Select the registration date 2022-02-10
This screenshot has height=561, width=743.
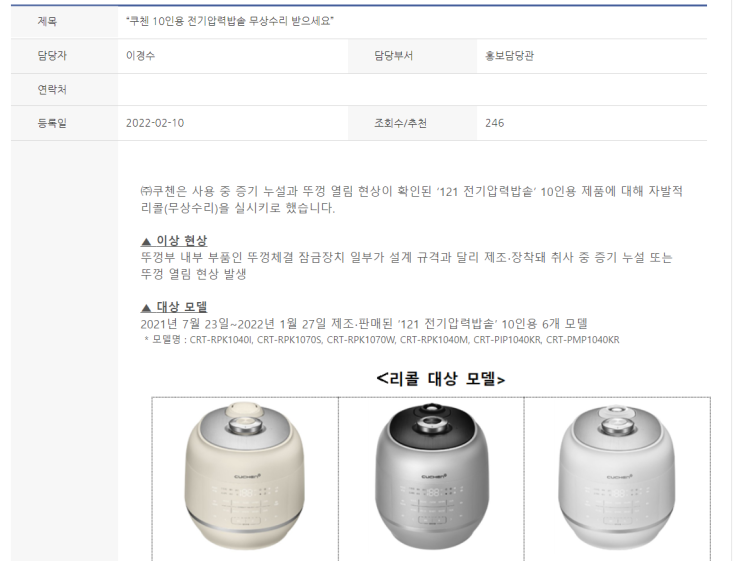click(x=155, y=123)
